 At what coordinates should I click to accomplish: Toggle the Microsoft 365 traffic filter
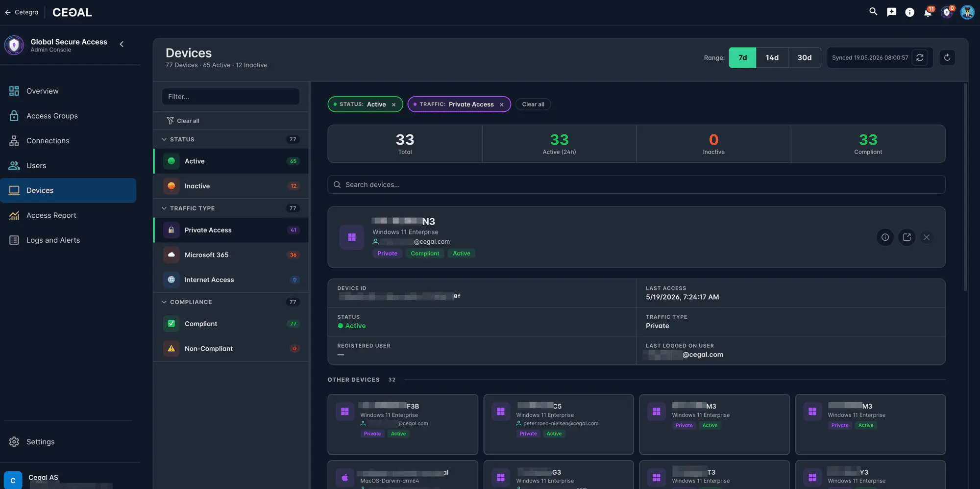pyautogui.click(x=231, y=255)
